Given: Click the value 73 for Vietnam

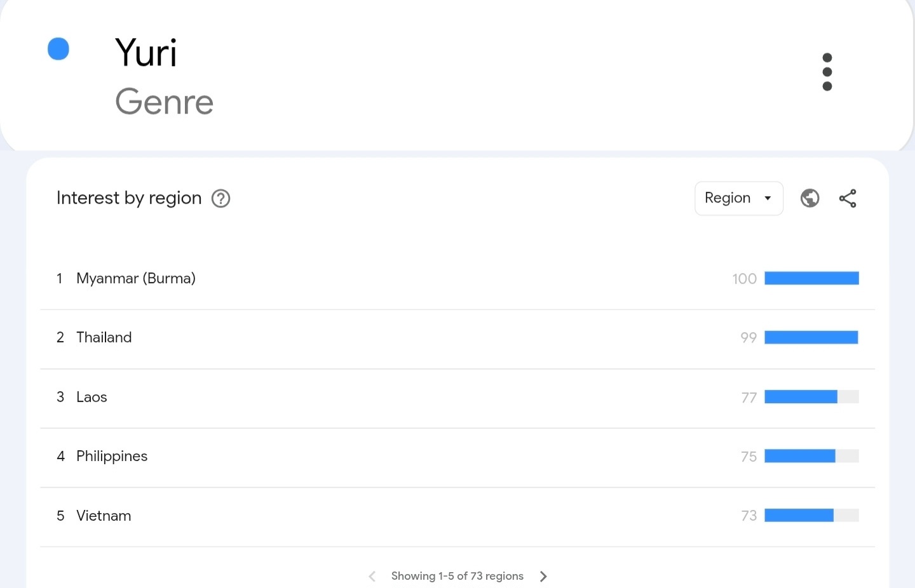Looking at the screenshot, I should [x=749, y=516].
